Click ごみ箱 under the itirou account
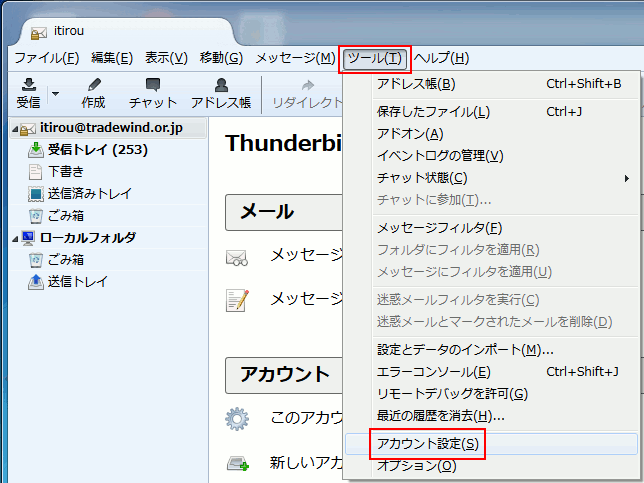Screen dimensions: 644x483 tap(66, 215)
